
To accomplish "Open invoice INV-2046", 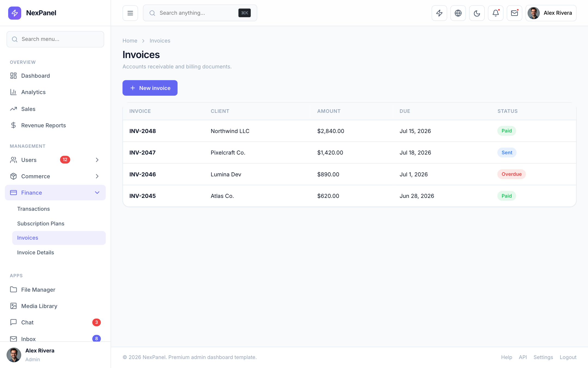I will [143, 174].
